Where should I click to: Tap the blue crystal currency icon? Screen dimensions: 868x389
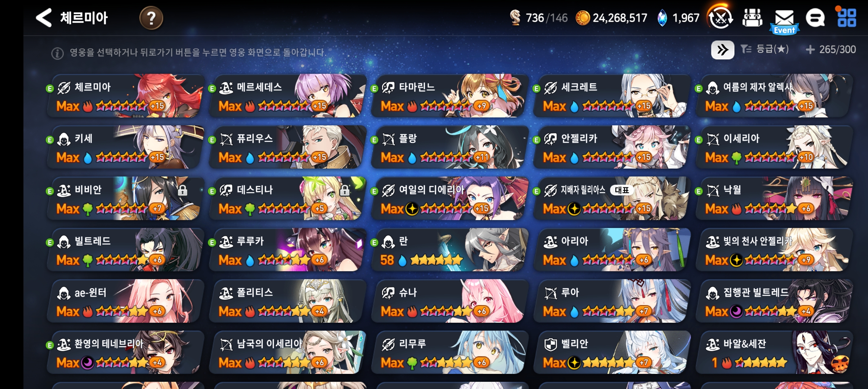tap(662, 18)
